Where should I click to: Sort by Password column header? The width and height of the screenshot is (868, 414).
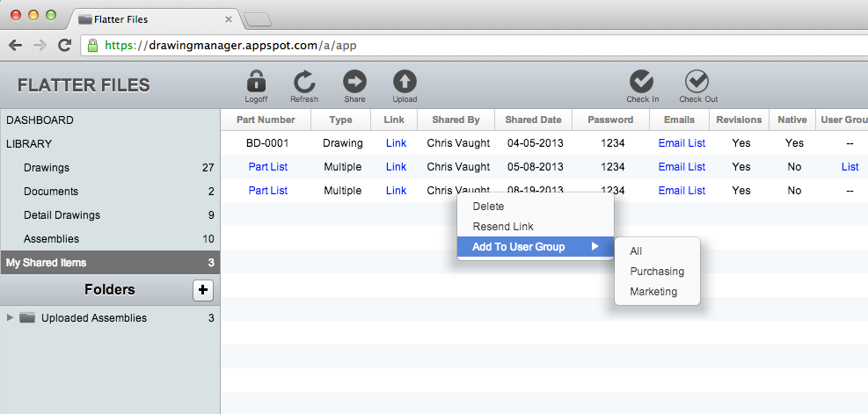coord(610,120)
